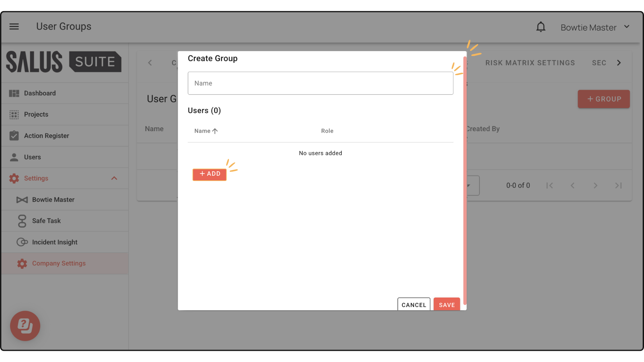
Task: Switch to Risk Matrix Settings tab
Action: [530, 63]
